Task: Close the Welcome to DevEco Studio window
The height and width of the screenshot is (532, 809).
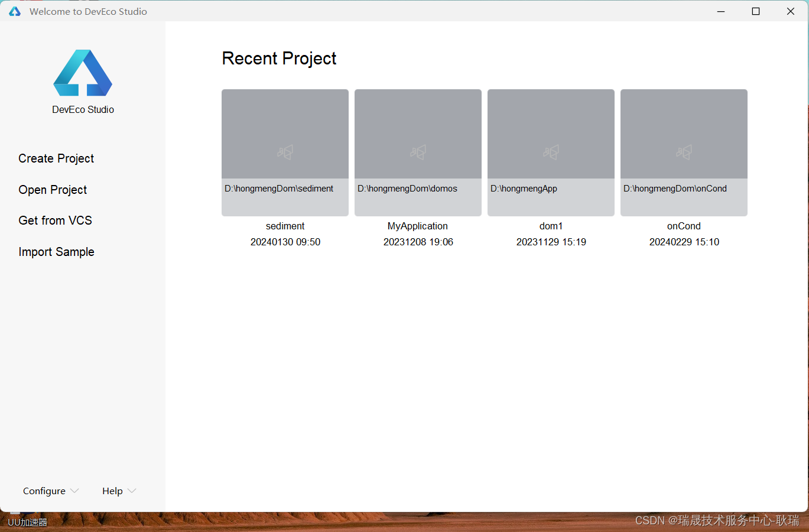Action: click(x=791, y=11)
